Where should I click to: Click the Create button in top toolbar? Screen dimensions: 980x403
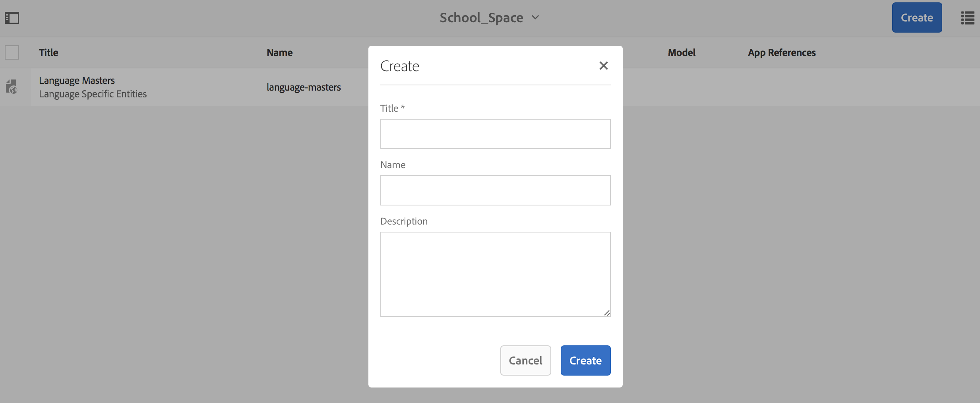pos(916,18)
